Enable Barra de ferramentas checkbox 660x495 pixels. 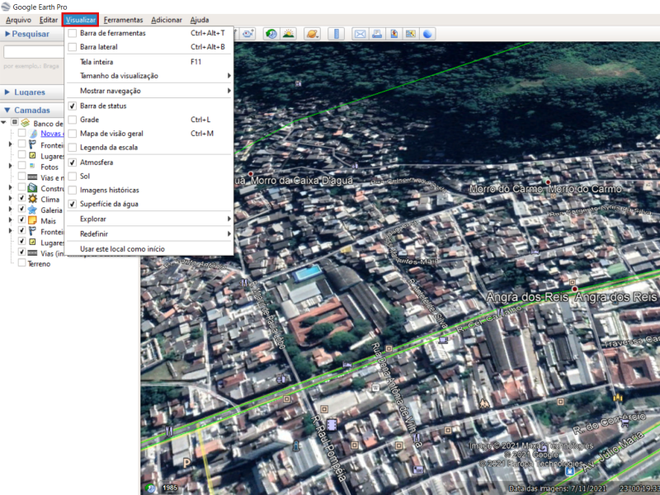[x=72, y=33]
